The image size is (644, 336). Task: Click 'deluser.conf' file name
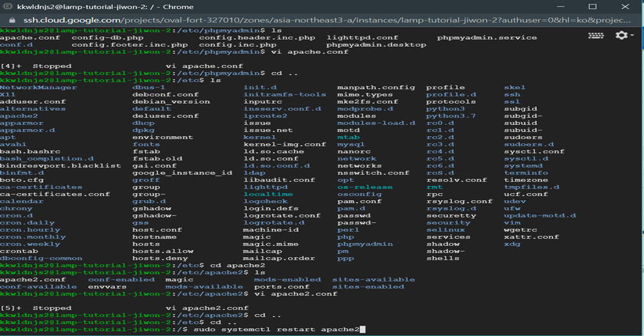coord(165,116)
